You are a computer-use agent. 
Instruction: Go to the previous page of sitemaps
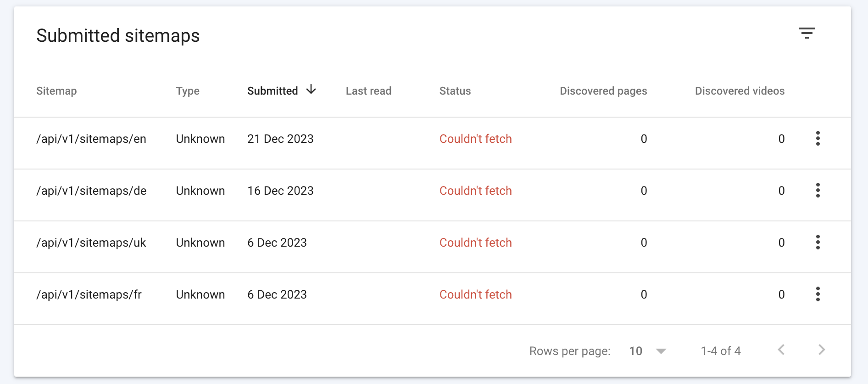point(781,350)
